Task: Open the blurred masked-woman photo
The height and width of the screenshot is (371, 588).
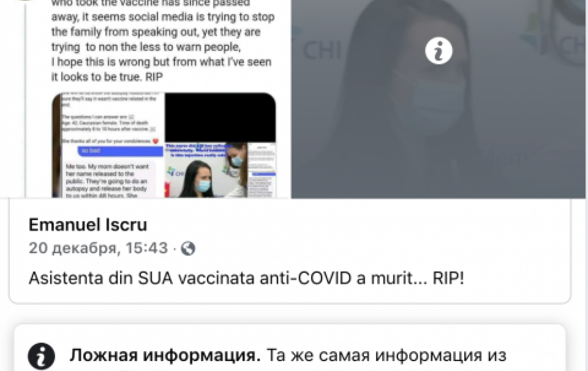Action: pyautogui.click(x=438, y=99)
